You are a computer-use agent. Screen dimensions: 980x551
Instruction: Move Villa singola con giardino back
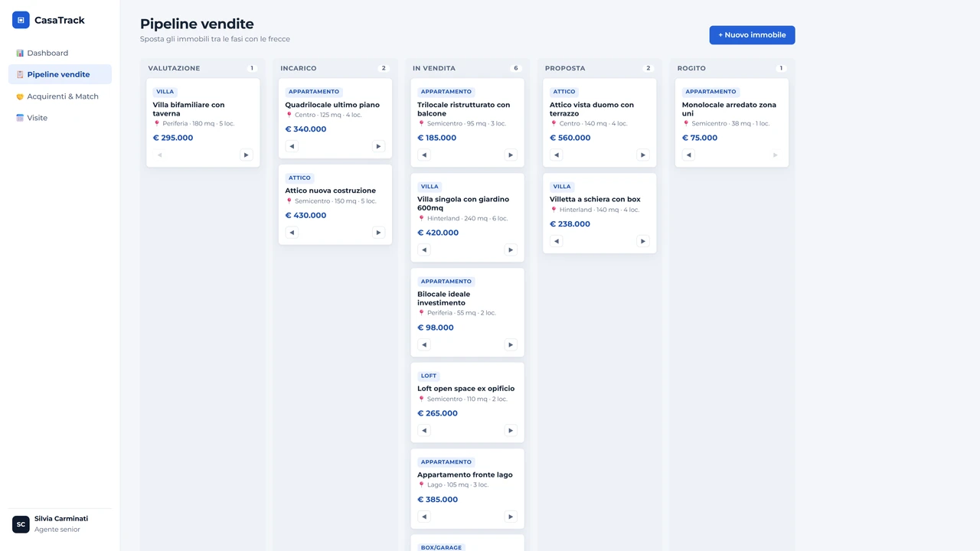[424, 249]
